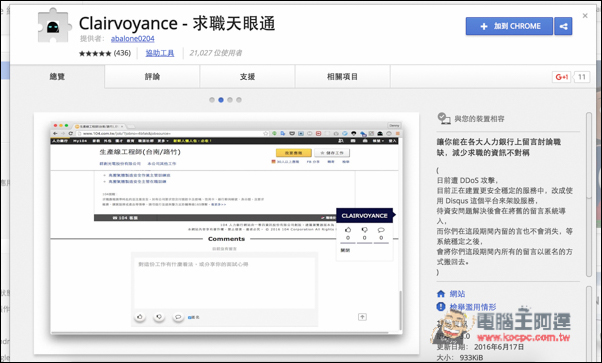Click the red close dot of pictured browser
Image resolution: width=602 pixels, height=363 pixels.
55,126
